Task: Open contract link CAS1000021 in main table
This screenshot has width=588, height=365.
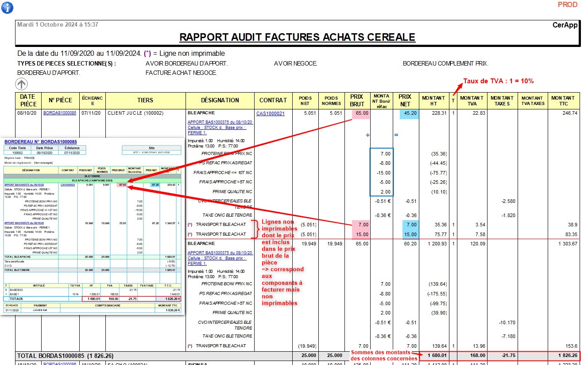Action: point(270,114)
